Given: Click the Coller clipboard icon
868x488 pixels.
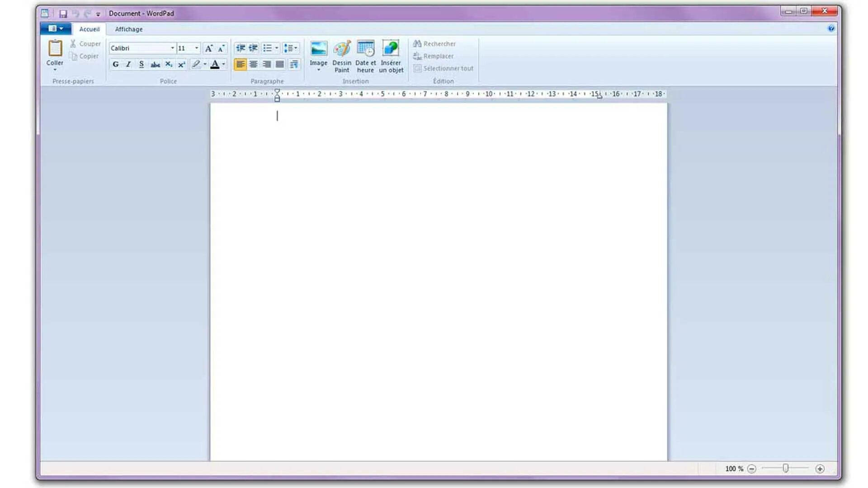Looking at the screenshot, I should click(55, 49).
